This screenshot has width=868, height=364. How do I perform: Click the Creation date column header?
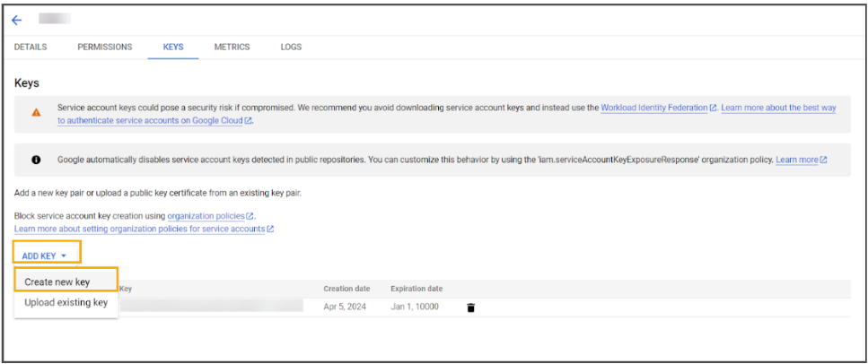pyautogui.click(x=346, y=289)
